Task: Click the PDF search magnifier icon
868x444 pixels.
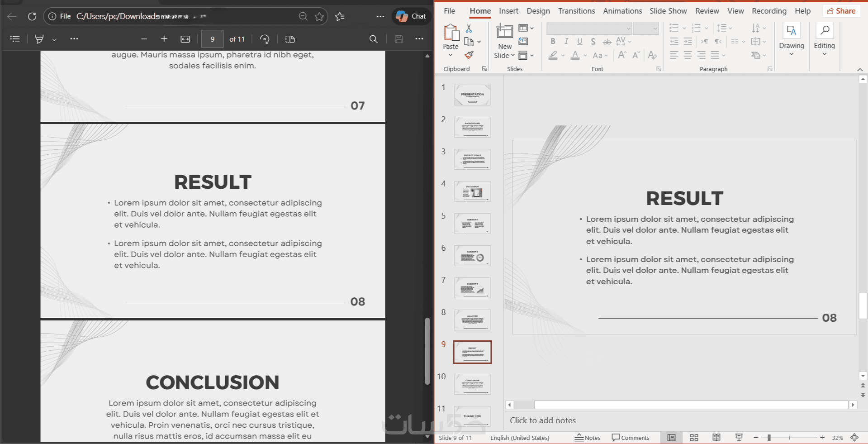Action: 373,39
